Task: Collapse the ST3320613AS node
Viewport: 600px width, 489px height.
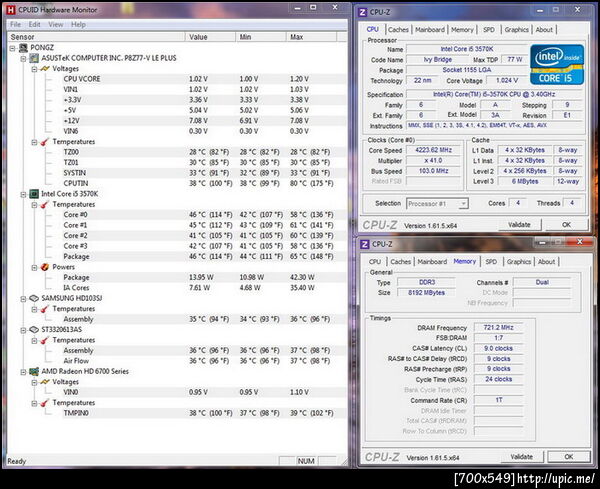Action: (23, 330)
